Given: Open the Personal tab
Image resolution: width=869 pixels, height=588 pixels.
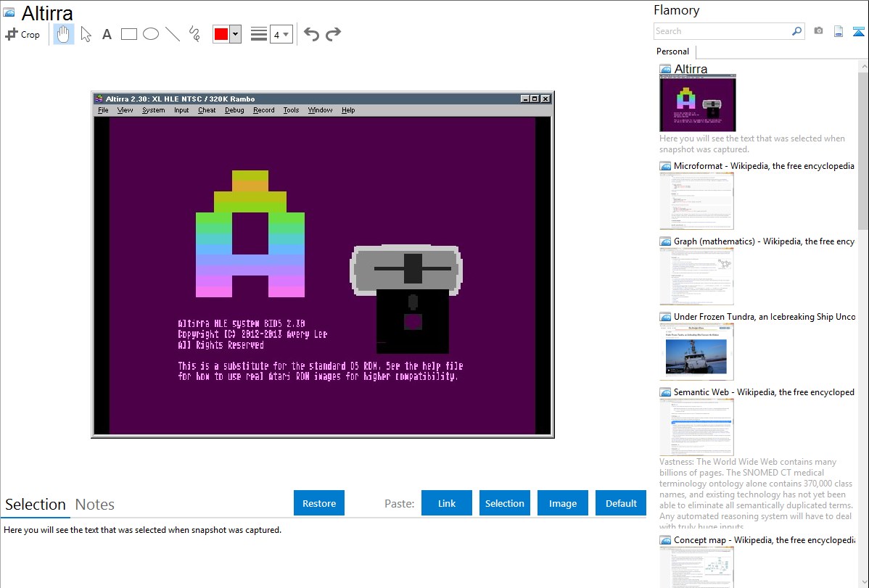Looking at the screenshot, I should [x=672, y=51].
